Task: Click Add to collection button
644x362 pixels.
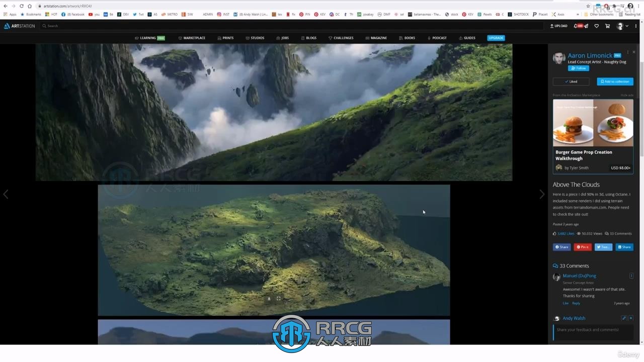Action: click(615, 81)
